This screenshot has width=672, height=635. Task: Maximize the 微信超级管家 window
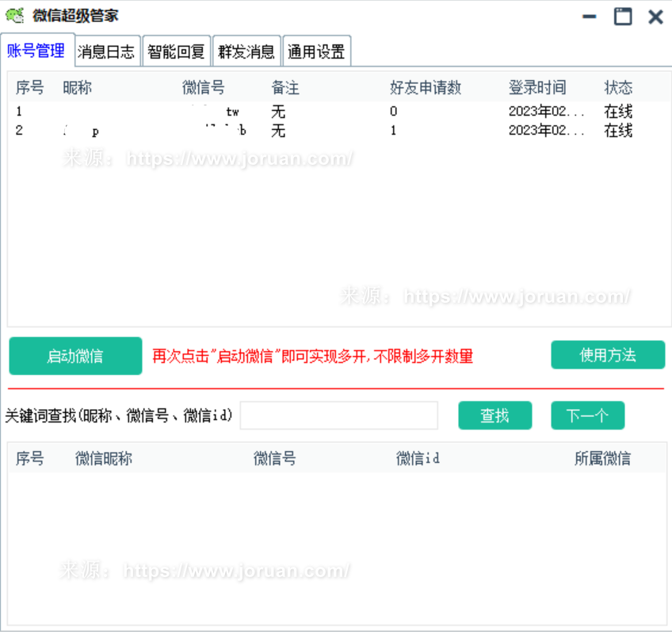tap(623, 17)
